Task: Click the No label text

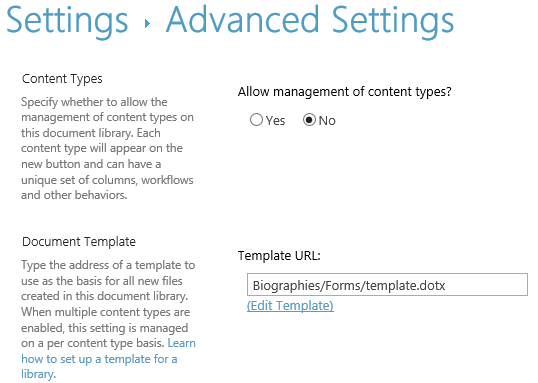Action: [327, 121]
